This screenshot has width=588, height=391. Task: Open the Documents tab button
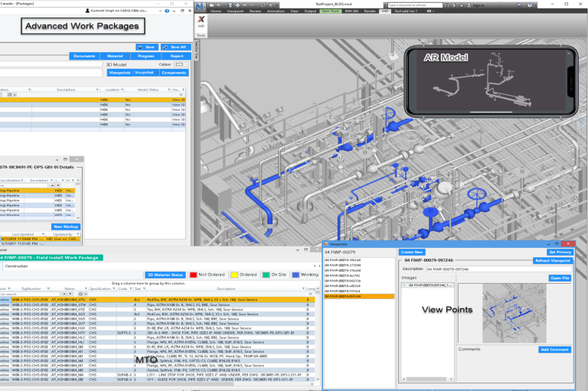(84, 56)
